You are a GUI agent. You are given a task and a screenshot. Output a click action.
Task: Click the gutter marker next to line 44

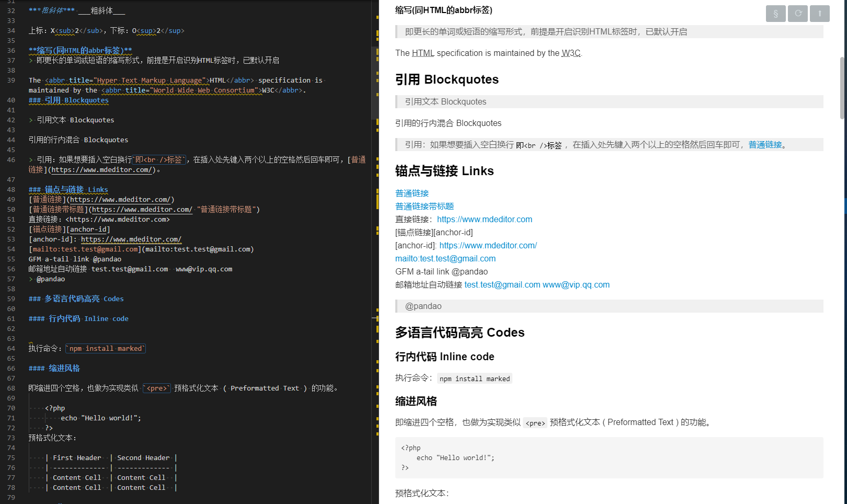[379, 130]
